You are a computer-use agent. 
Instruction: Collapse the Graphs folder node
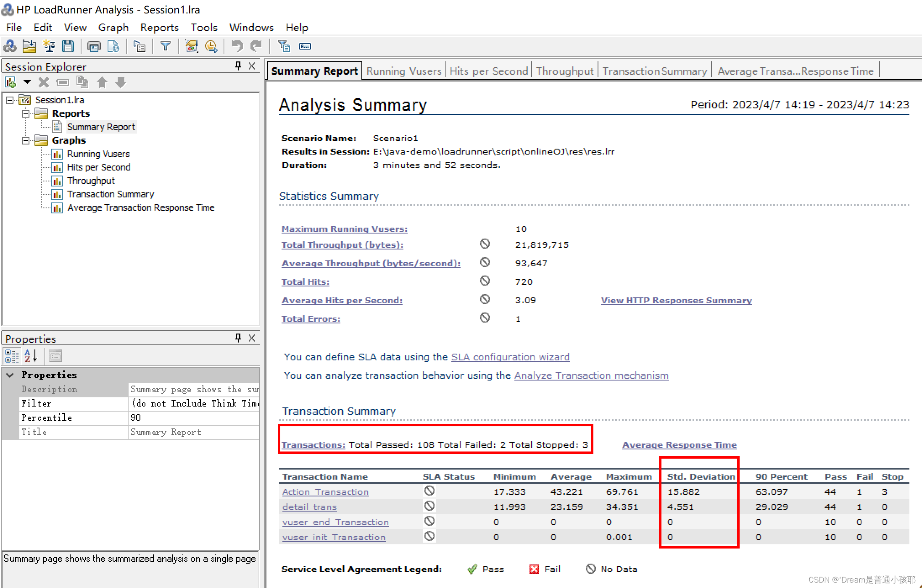(26, 140)
